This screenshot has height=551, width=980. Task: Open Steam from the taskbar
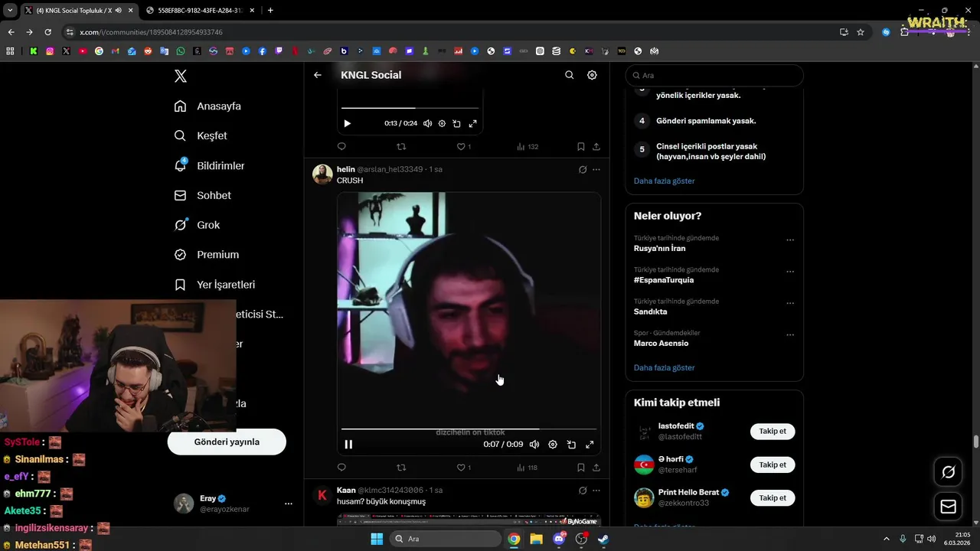603,539
